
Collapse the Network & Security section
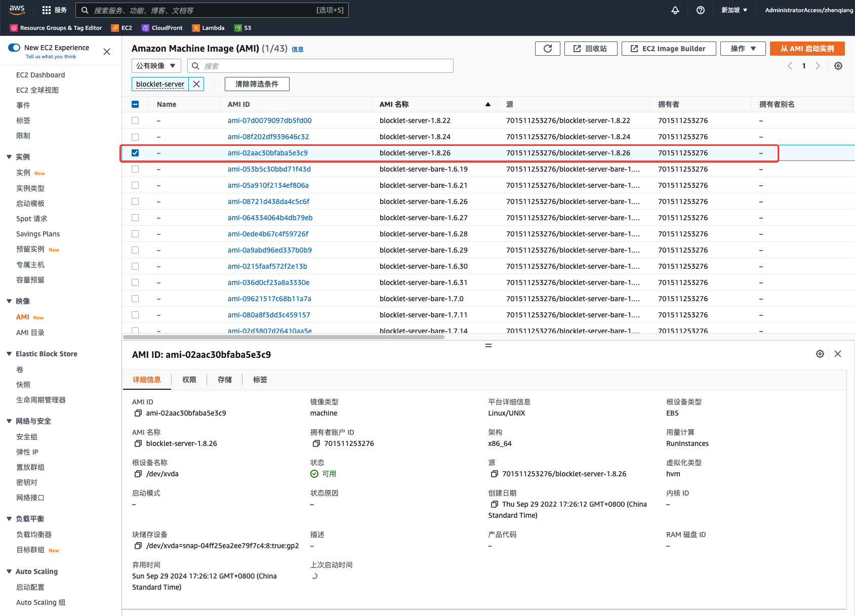[x=9, y=421]
